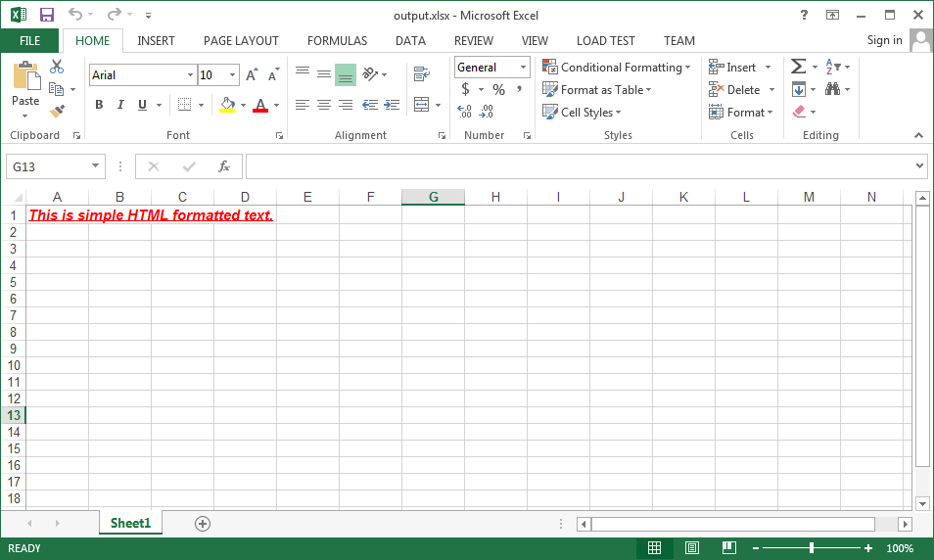The image size is (934, 560).
Task: Click the Clear eraser icon
Action: [x=799, y=112]
